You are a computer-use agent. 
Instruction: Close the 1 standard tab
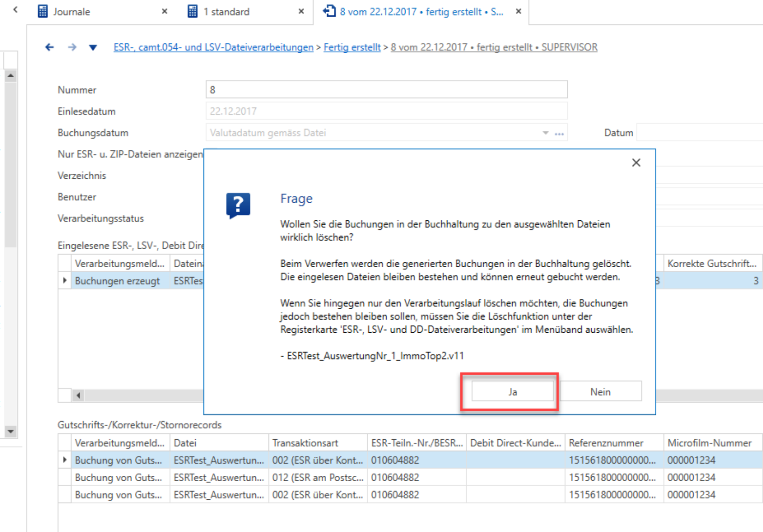[301, 12]
